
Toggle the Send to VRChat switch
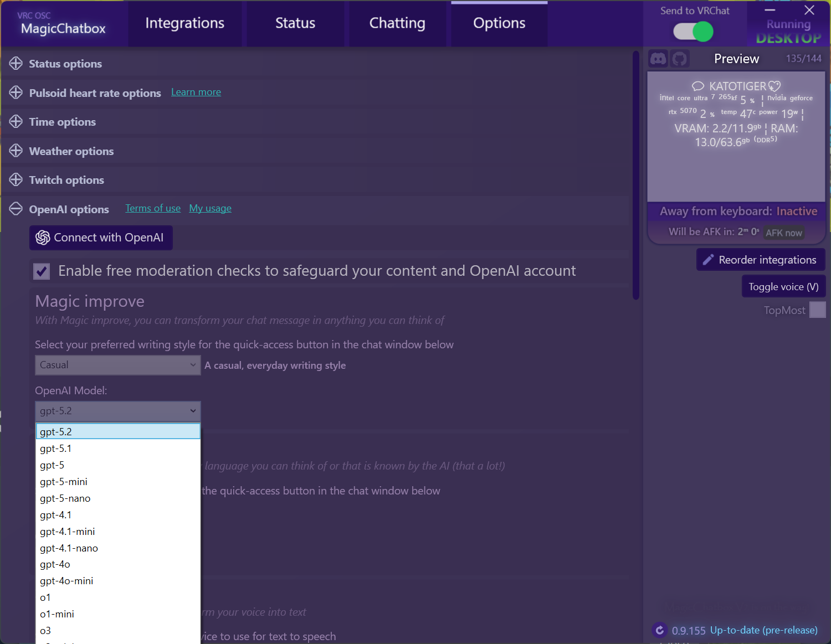tap(693, 32)
